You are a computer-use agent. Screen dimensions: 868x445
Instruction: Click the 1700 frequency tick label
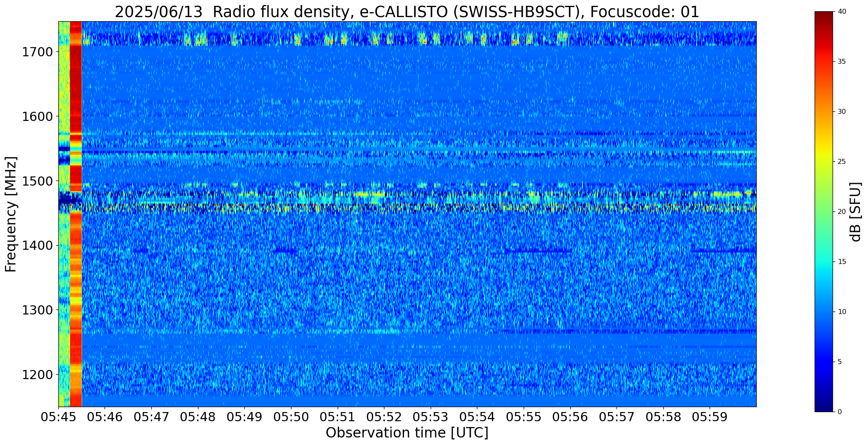[37, 52]
